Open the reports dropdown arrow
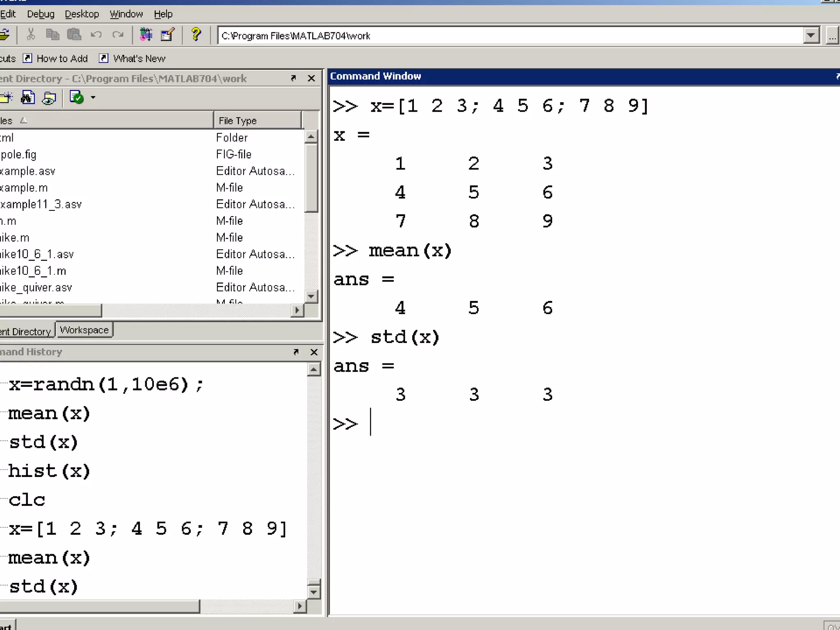Viewport: 840px width, 630px height. click(93, 98)
